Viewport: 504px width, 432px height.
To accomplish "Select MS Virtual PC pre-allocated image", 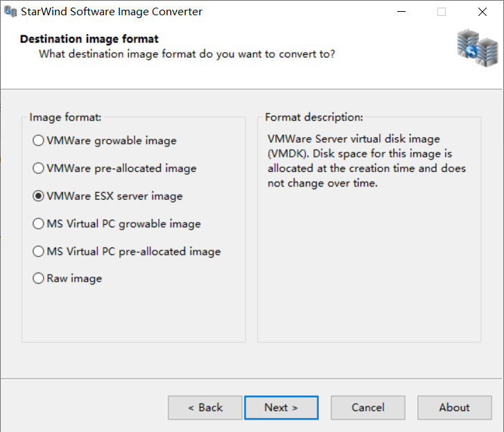I will coord(38,251).
